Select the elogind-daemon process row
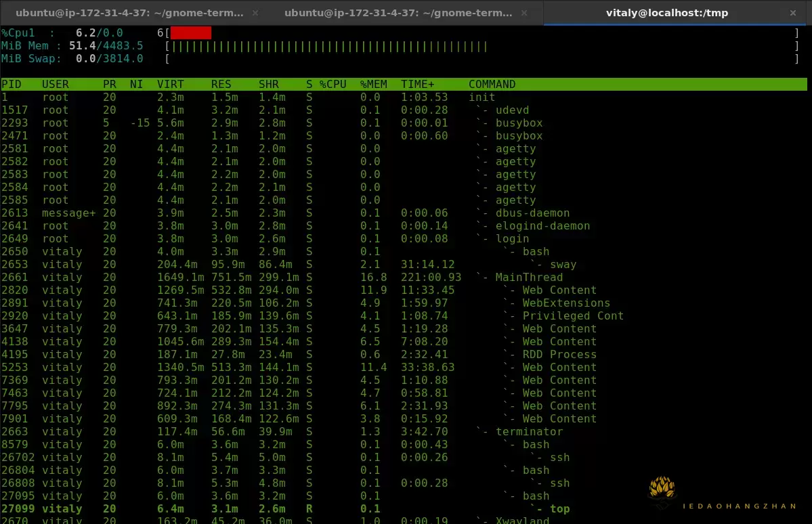The width and height of the screenshot is (812, 524). tap(404, 226)
